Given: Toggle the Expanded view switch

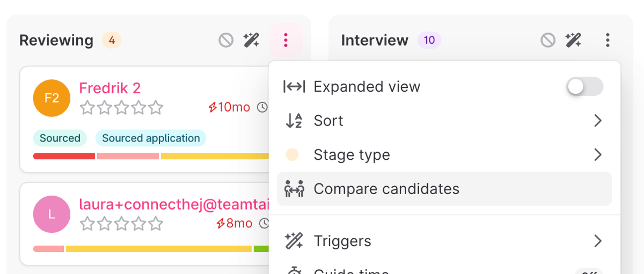Looking at the screenshot, I should pyautogui.click(x=585, y=86).
